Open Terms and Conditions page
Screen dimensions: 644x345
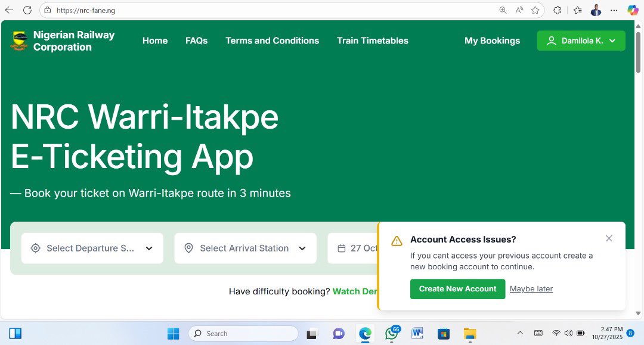pos(272,41)
